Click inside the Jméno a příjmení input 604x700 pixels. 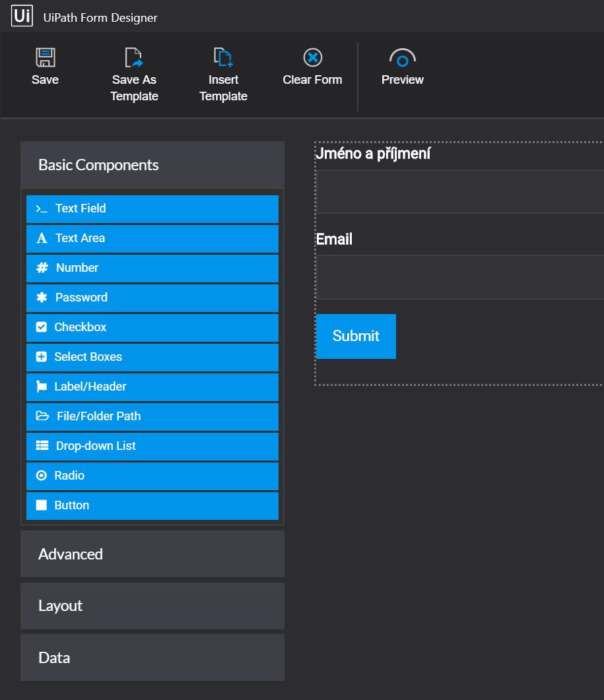(460, 191)
